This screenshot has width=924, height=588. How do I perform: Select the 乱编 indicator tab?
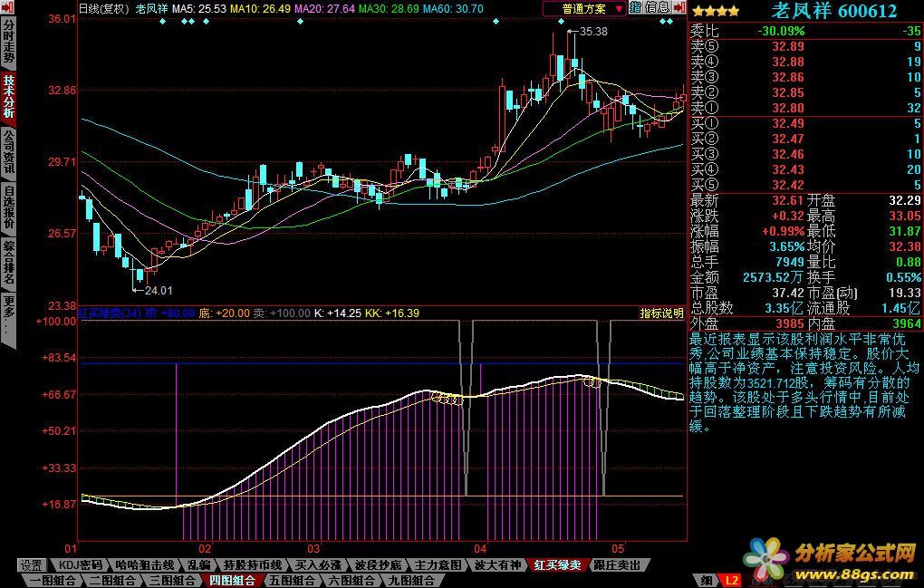click(x=199, y=565)
